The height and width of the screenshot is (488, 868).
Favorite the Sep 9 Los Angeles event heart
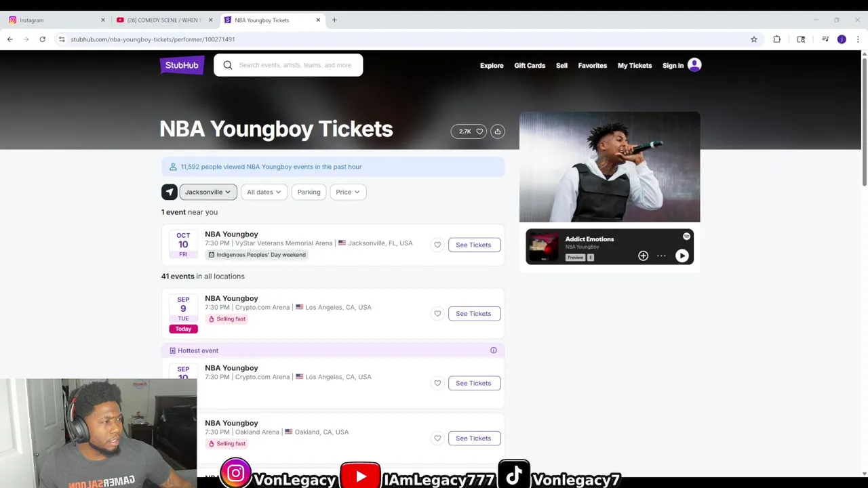click(x=437, y=313)
